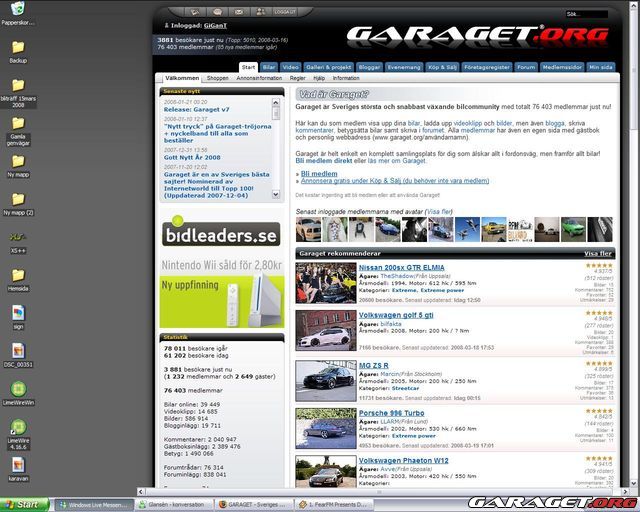Select the LimeWireWin desktop icon

(x=18, y=393)
